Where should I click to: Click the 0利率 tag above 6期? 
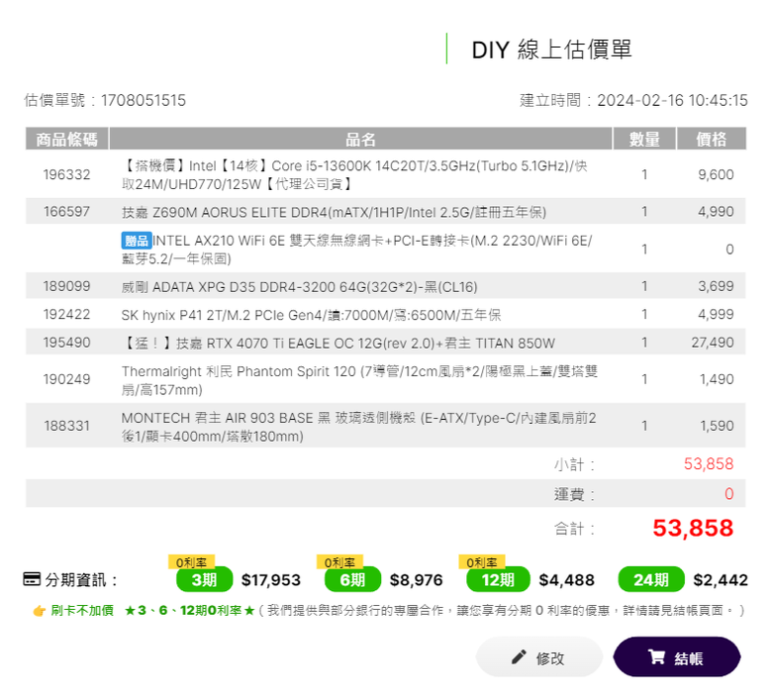(339, 562)
